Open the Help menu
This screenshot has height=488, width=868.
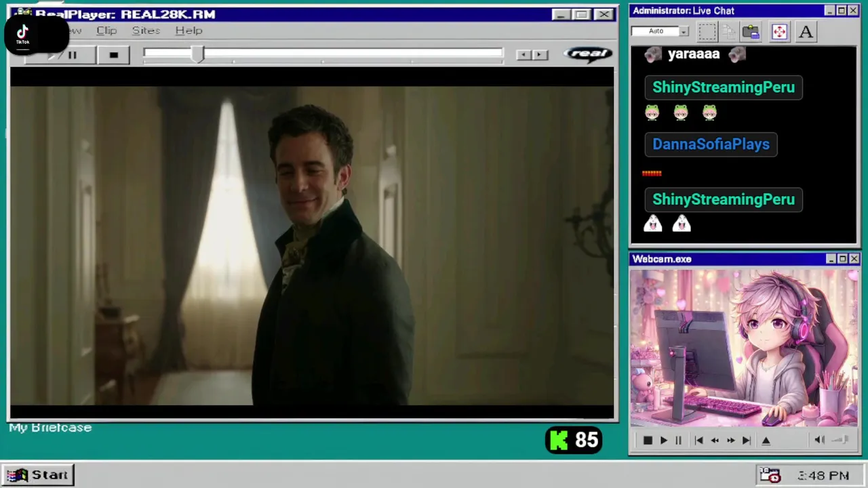pos(189,30)
